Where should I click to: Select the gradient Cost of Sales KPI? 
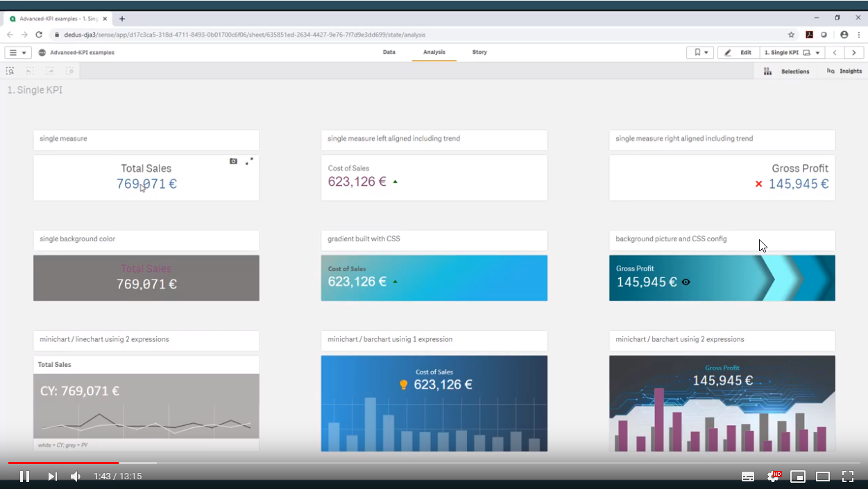[434, 278]
